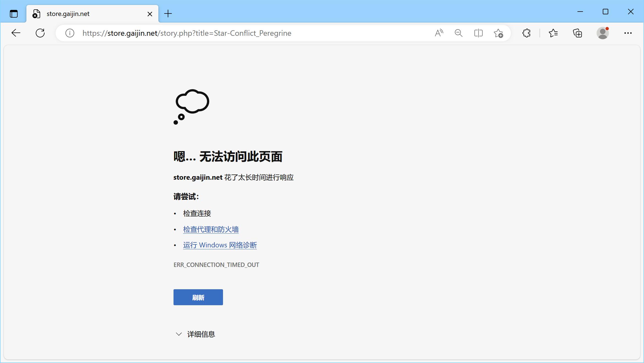Reload the page with the refresh icon
The width and height of the screenshot is (644, 363).
point(40,33)
